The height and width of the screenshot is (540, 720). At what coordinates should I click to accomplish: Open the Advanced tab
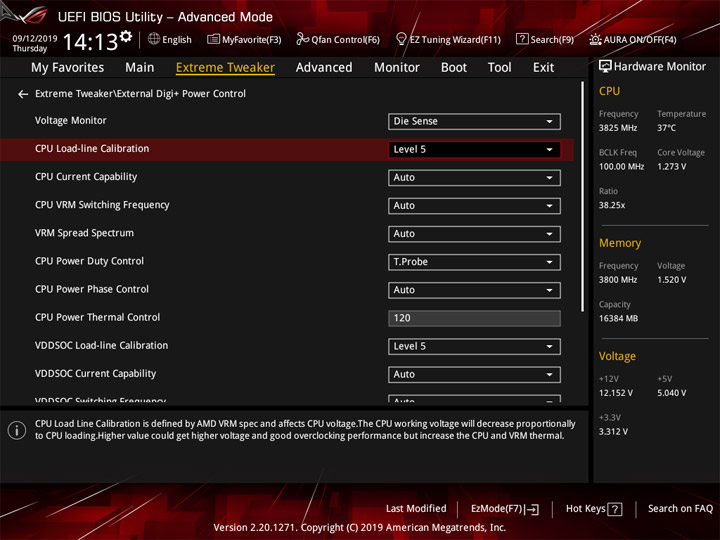click(324, 68)
